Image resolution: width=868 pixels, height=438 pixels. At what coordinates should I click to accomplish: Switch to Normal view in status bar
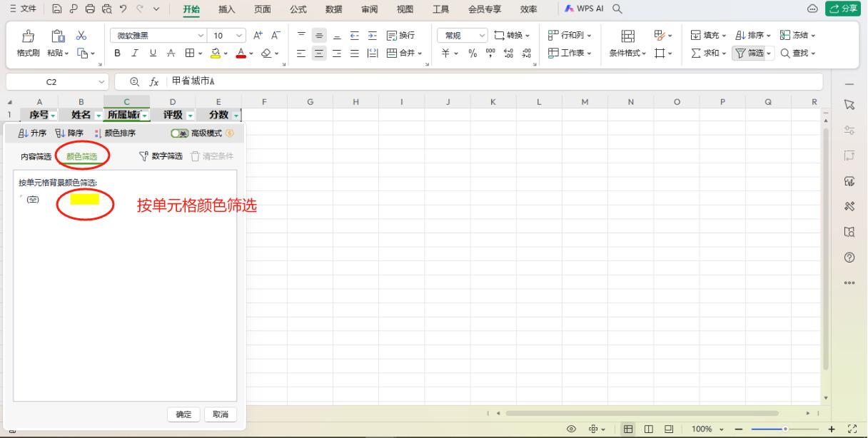pos(630,429)
